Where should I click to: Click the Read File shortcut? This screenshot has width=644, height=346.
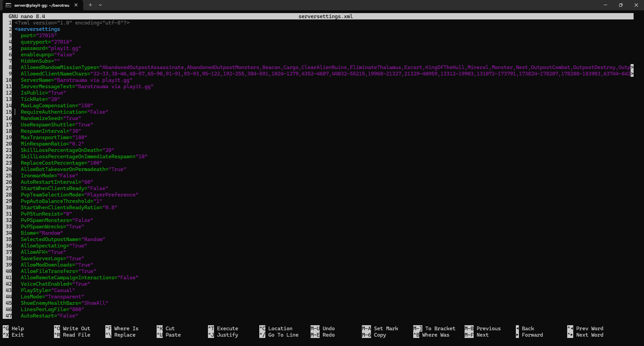click(72, 335)
